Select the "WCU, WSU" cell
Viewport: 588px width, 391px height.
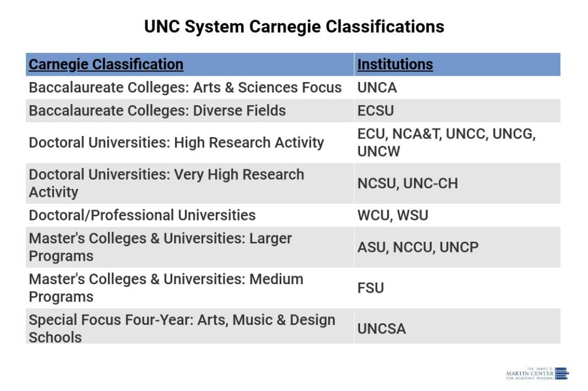point(393,216)
